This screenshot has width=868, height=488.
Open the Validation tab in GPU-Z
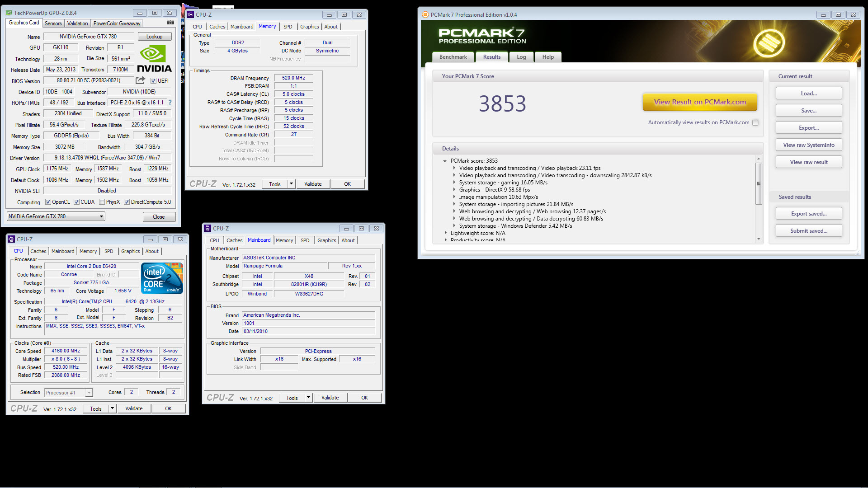[x=77, y=23]
